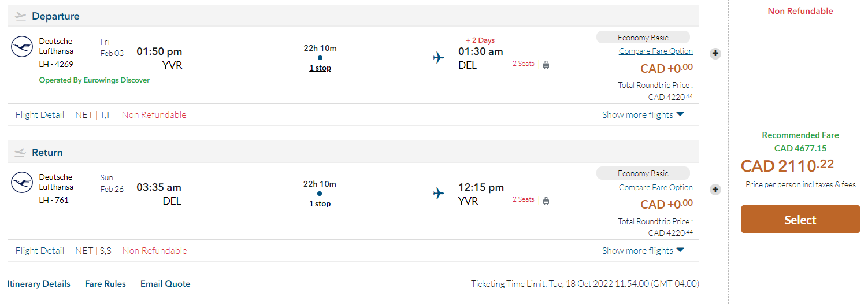Click the departure plane icon in Departure header
868x304 pixels.
(x=21, y=16)
